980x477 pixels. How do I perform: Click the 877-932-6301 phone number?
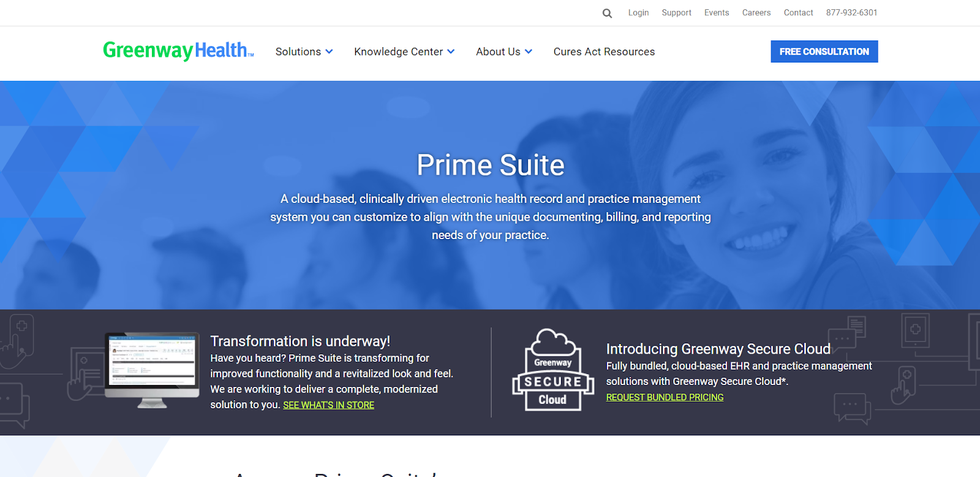(851, 12)
